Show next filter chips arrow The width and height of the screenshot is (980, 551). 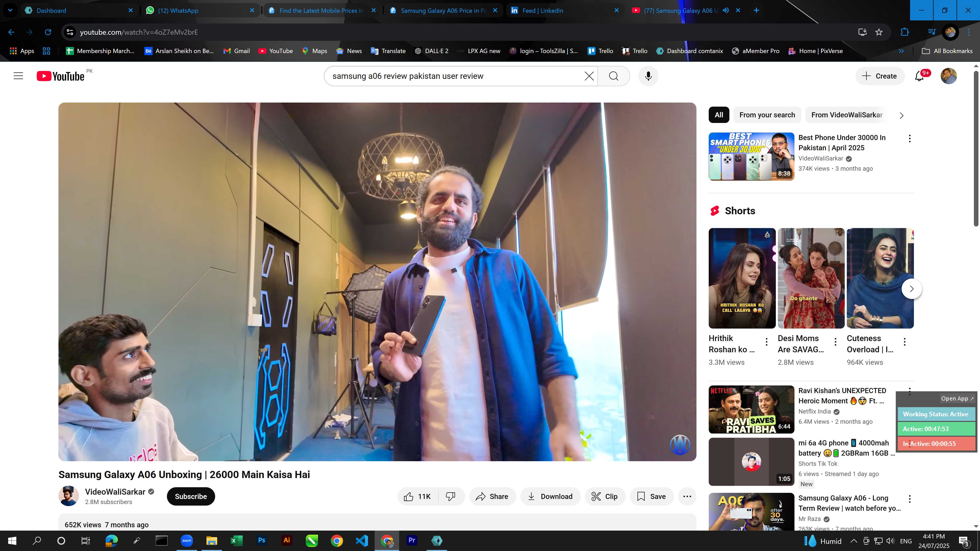(x=901, y=115)
